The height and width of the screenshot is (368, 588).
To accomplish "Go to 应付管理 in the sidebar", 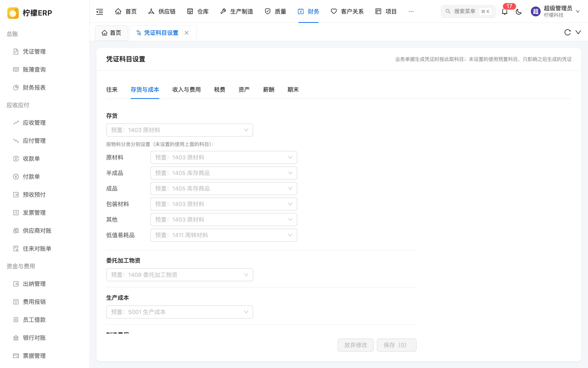I will [x=34, y=141].
